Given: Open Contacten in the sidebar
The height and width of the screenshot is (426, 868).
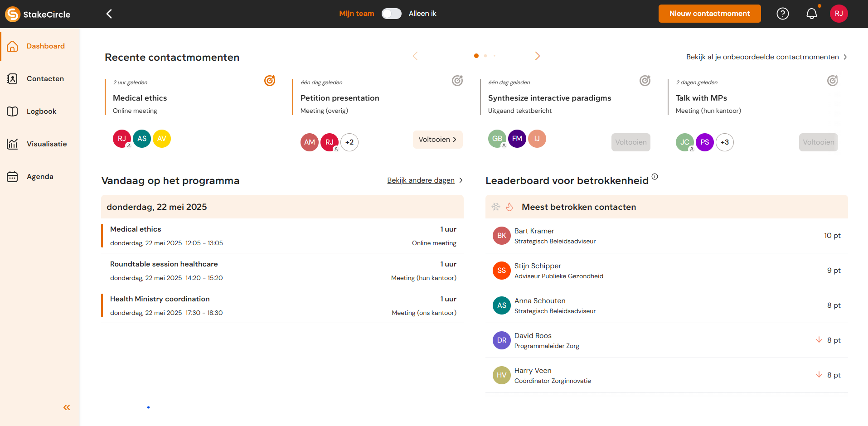Looking at the screenshot, I should pos(40,79).
